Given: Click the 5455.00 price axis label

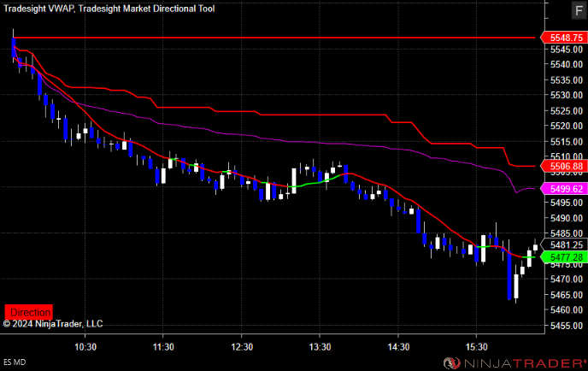Looking at the screenshot, I should (x=567, y=326).
